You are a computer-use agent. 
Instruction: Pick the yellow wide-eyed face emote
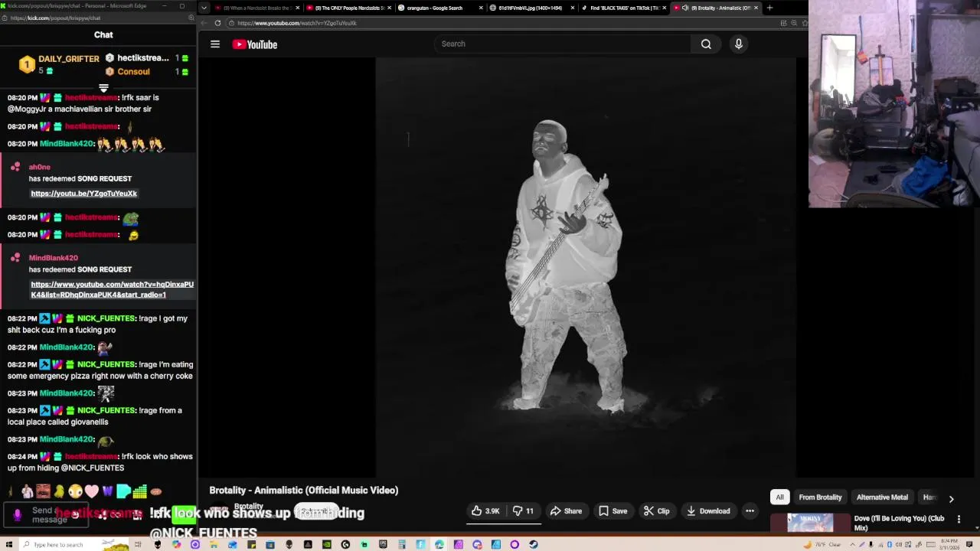point(75,491)
